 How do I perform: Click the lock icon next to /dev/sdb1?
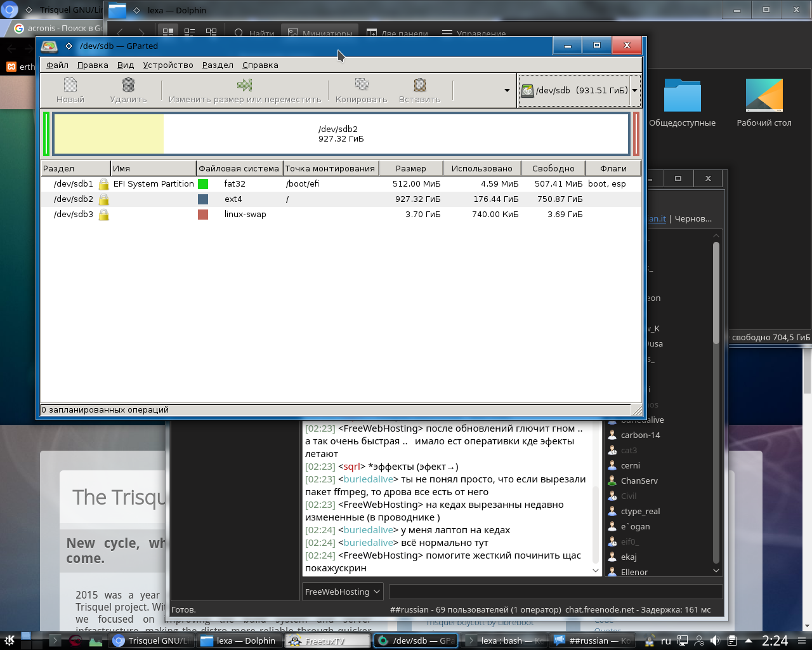coord(103,183)
